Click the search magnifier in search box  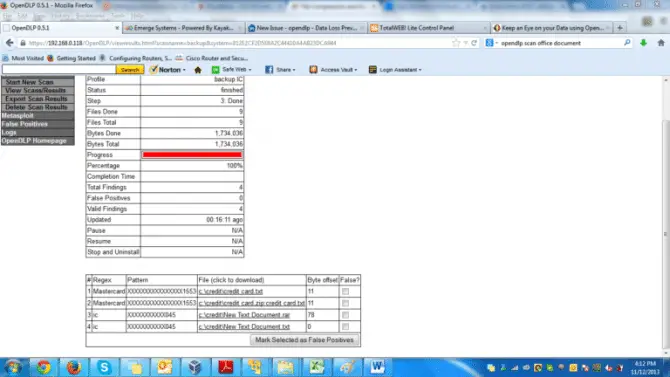pyautogui.click(x=627, y=43)
